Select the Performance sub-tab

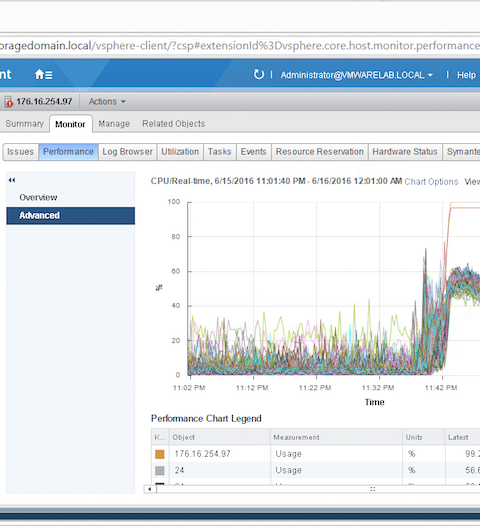68,152
